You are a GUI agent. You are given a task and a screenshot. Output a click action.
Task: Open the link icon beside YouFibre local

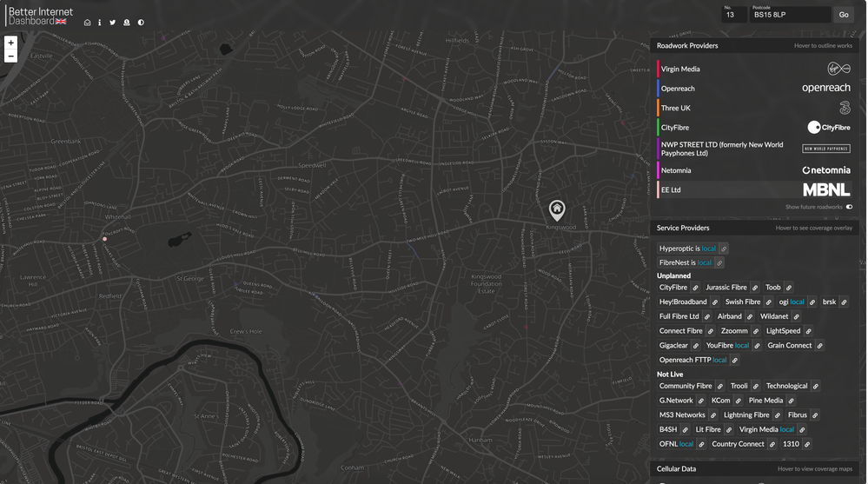(757, 346)
